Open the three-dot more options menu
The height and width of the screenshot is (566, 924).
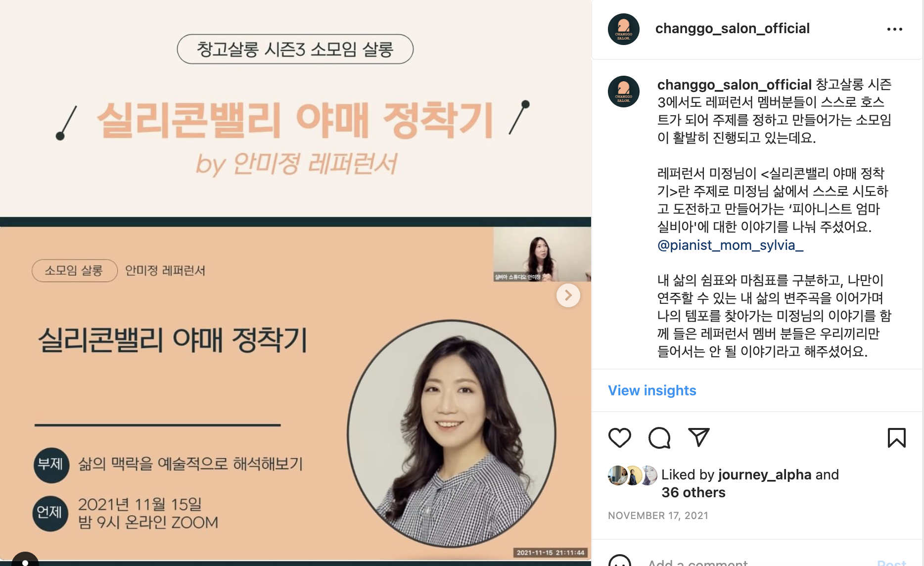point(895,29)
